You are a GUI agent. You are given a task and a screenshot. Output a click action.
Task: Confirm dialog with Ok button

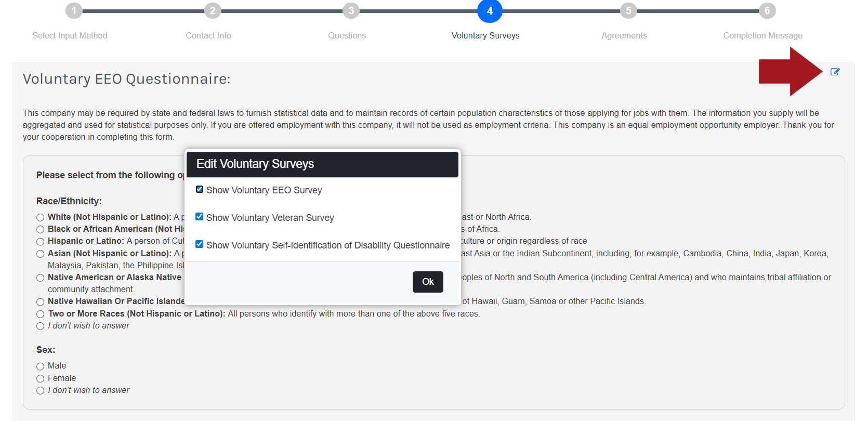[x=428, y=282]
